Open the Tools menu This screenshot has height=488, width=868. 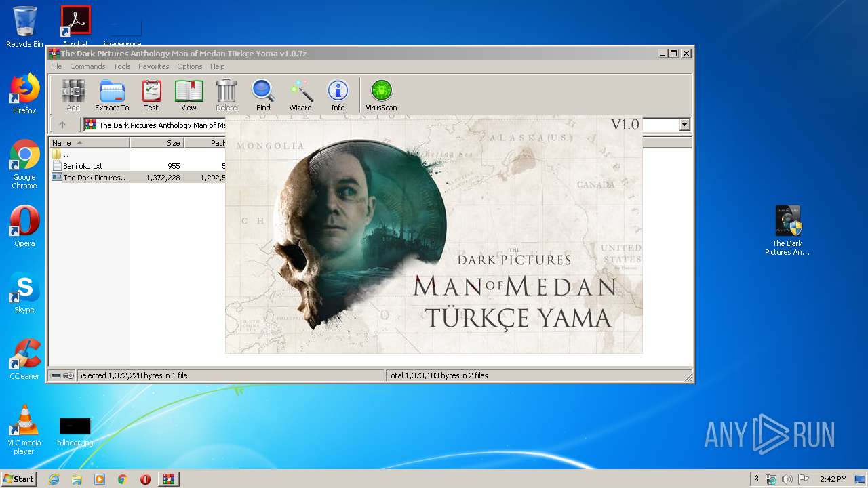[122, 66]
